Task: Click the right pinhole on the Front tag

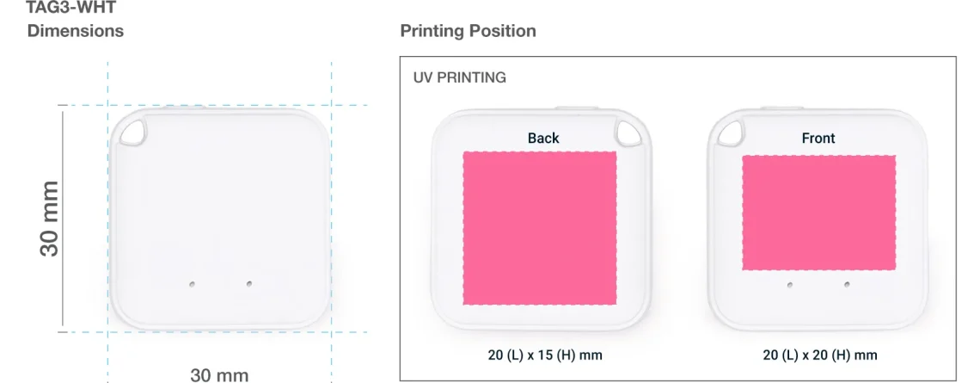Action: [847, 284]
